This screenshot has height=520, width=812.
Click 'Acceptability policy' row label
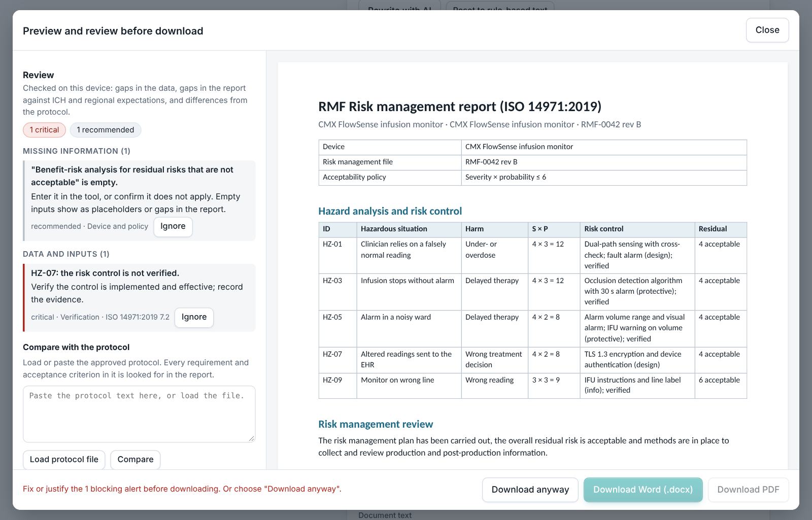tap(390, 178)
